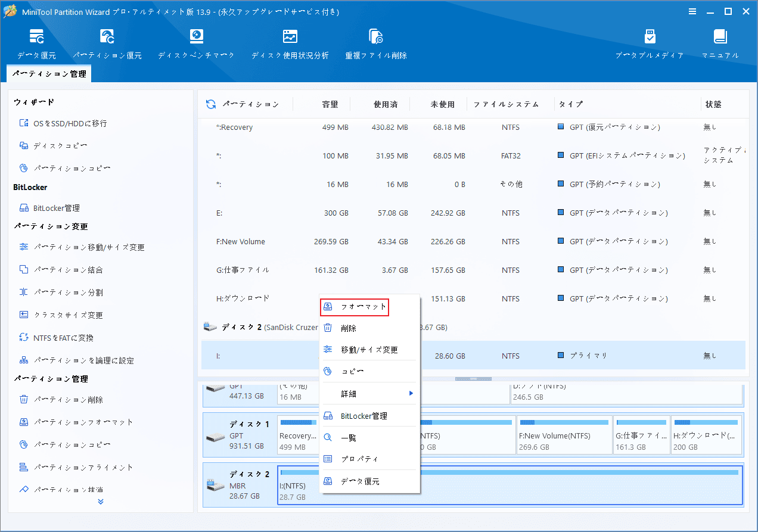
Task: Select フォーマット in the context menu
Action: [355, 307]
